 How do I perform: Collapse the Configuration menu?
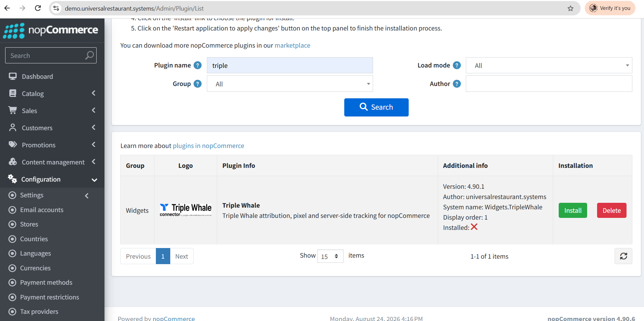[52, 179]
